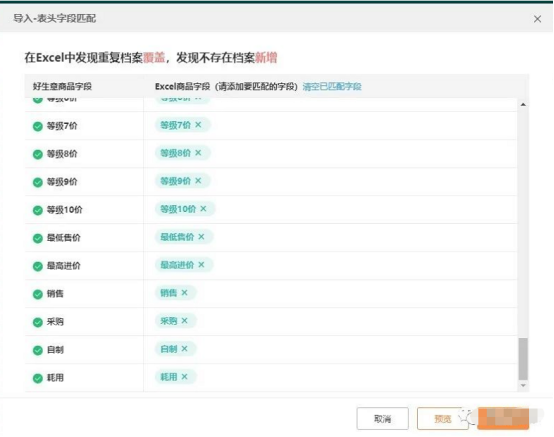Remove the 耗用 matched tag
Viewport: 554px width, 437px height.
pos(184,377)
